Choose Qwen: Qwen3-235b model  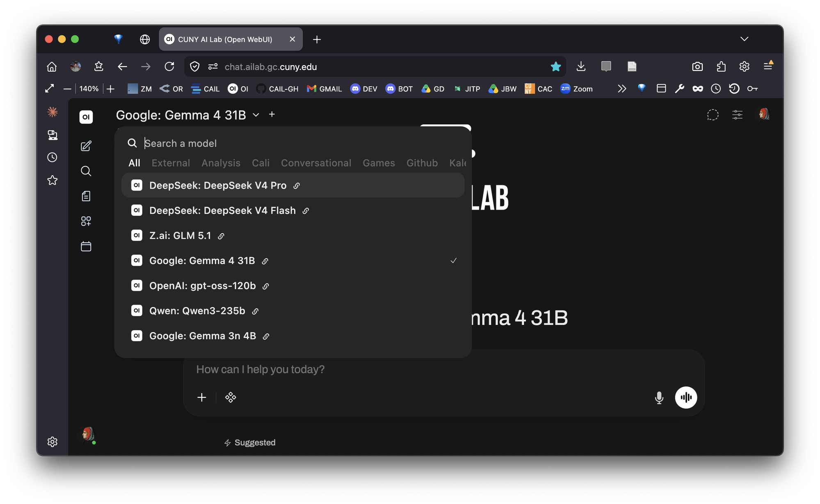pos(293,310)
